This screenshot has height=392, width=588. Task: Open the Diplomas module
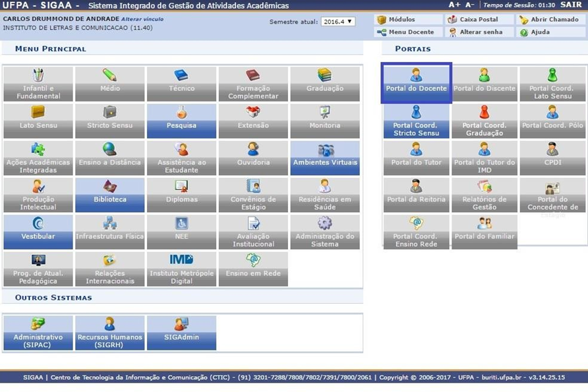tap(181, 187)
